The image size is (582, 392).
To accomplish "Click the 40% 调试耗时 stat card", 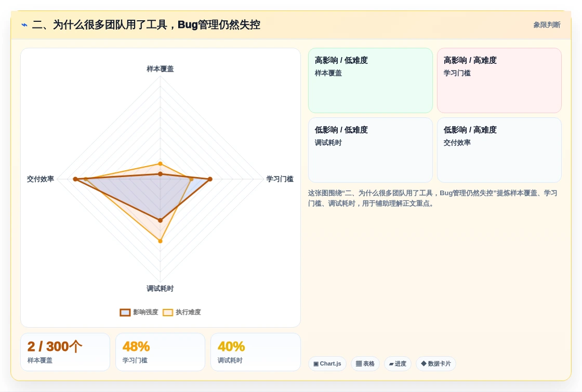I will [255, 352].
